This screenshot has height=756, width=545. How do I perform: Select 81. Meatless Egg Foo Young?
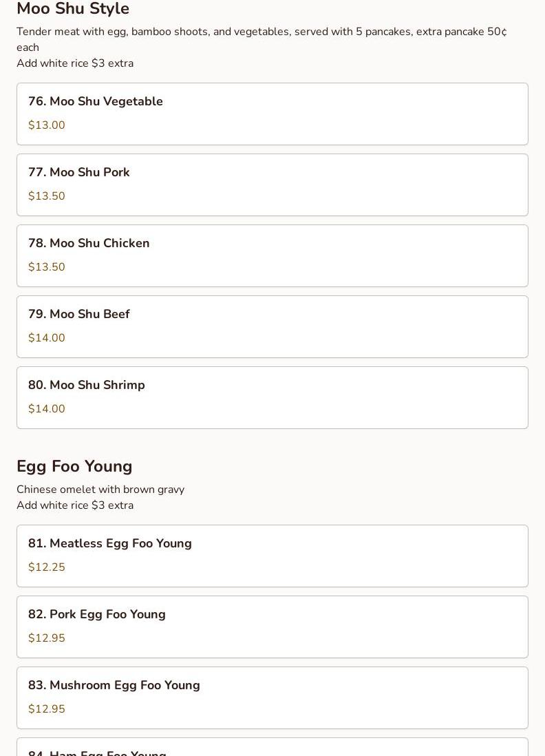pyautogui.click(x=272, y=556)
